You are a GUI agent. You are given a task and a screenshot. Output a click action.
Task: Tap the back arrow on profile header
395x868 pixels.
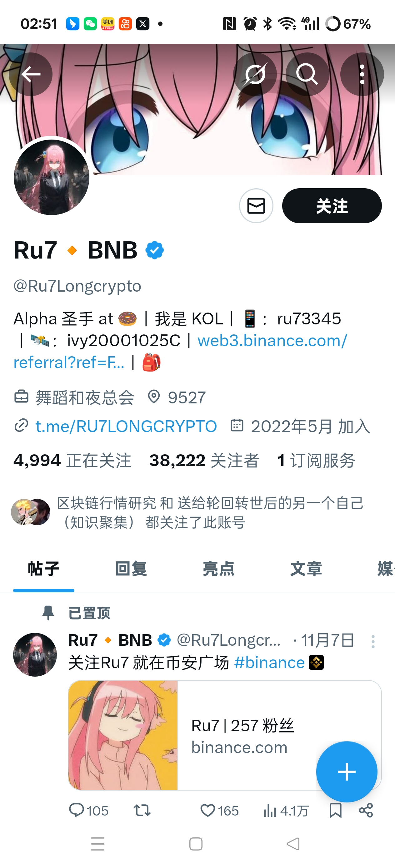[x=31, y=74]
